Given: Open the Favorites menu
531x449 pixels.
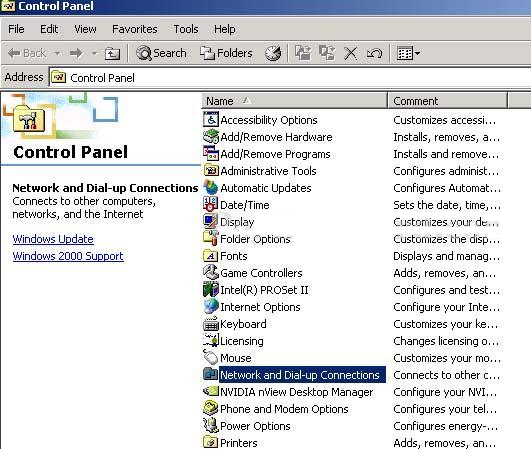Looking at the screenshot, I should (x=134, y=29).
